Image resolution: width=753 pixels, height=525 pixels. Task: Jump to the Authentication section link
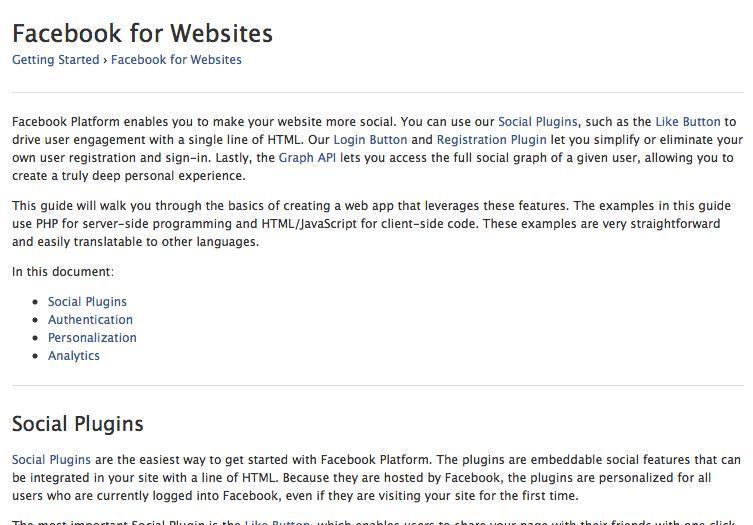tap(90, 320)
